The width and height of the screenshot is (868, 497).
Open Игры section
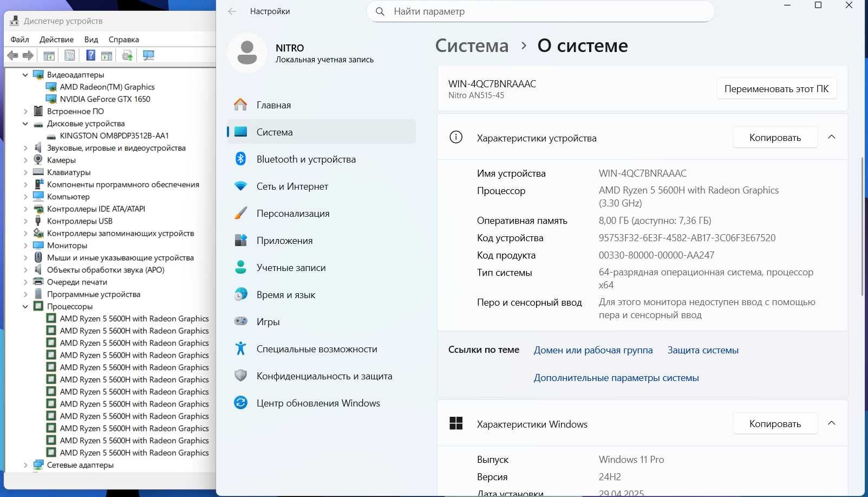[x=322, y=322]
